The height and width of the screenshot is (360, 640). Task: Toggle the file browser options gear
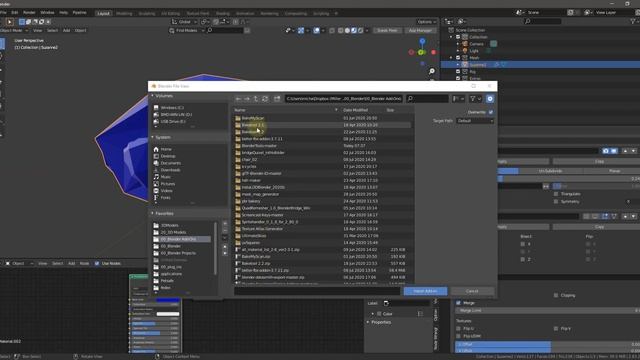[490, 99]
